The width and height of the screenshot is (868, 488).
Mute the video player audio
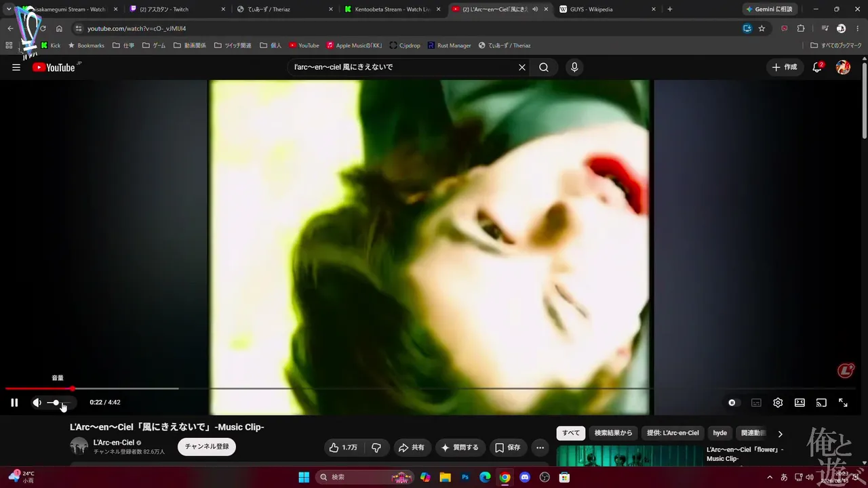point(37,403)
